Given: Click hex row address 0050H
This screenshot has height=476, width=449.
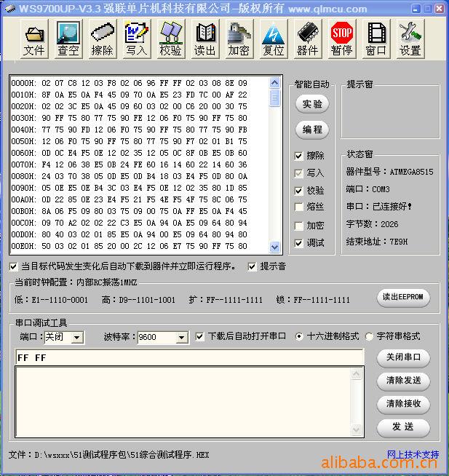Looking at the screenshot, I should click(23, 141).
